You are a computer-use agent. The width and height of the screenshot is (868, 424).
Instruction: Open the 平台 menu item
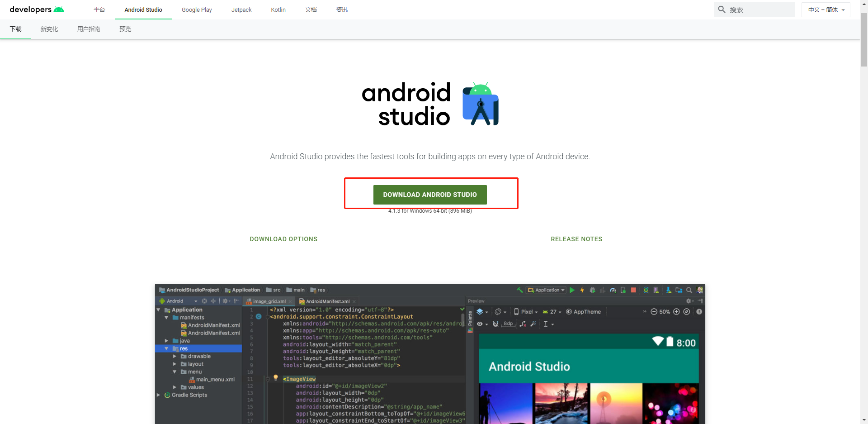99,10
